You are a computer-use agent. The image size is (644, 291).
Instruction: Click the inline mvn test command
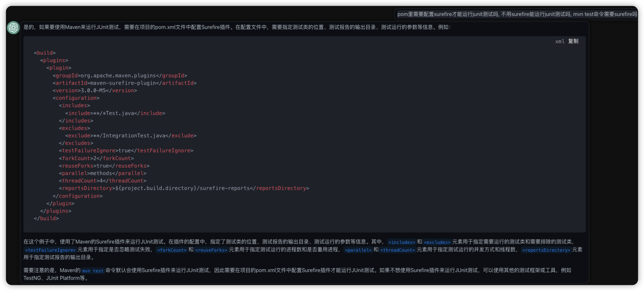click(93, 271)
